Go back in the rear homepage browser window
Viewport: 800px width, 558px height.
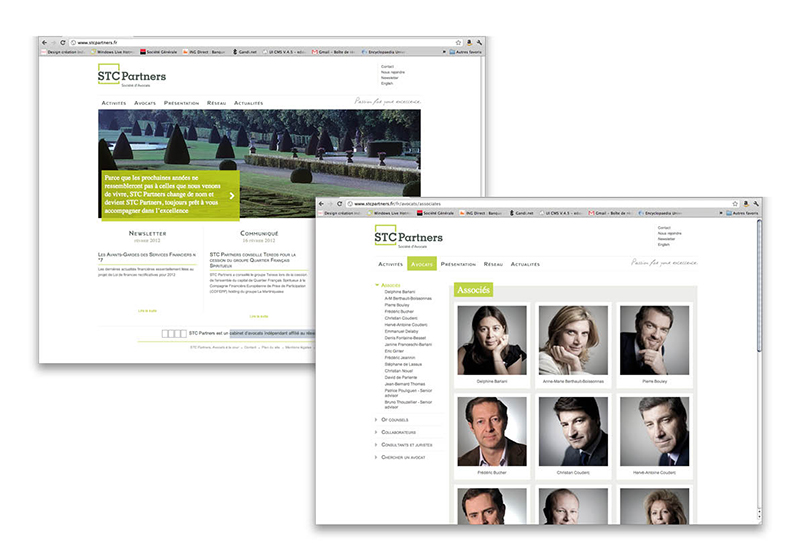point(44,43)
